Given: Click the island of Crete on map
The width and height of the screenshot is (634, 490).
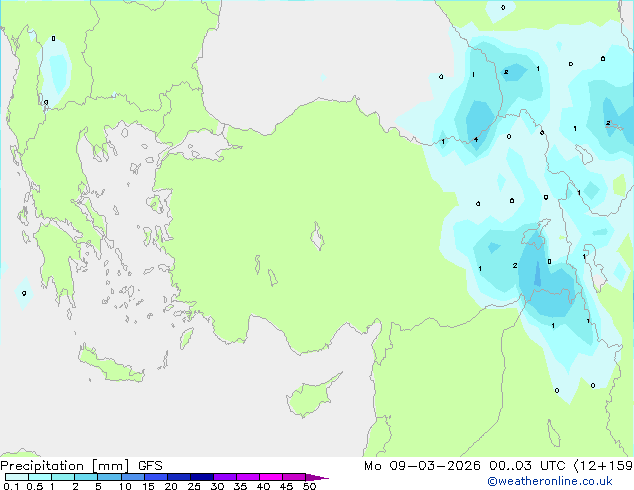Looking at the screenshot, I should pyautogui.click(x=111, y=365).
